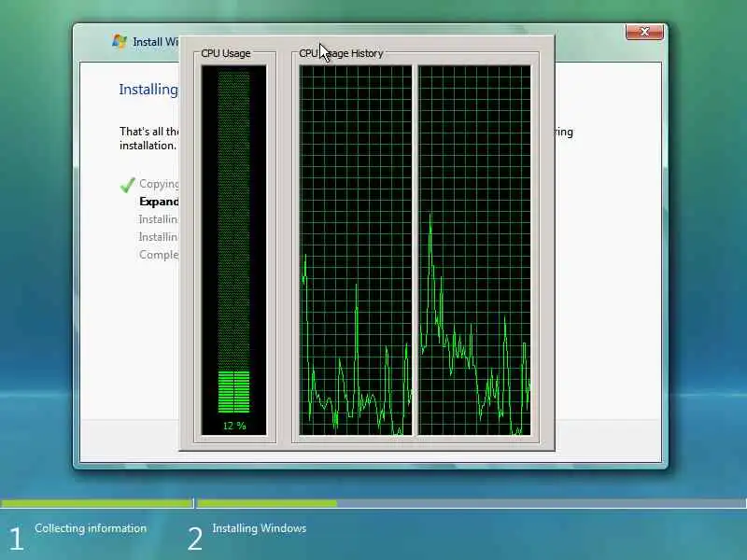Click the Copying step text
Image resolution: width=747 pixels, height=560 pixels.
pyautogui.click(x=159, y=184)
